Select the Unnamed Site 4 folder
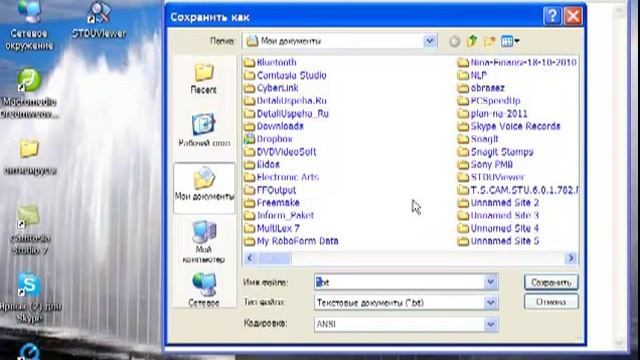This screenshot has height=360, width=640. click(498, 229)
